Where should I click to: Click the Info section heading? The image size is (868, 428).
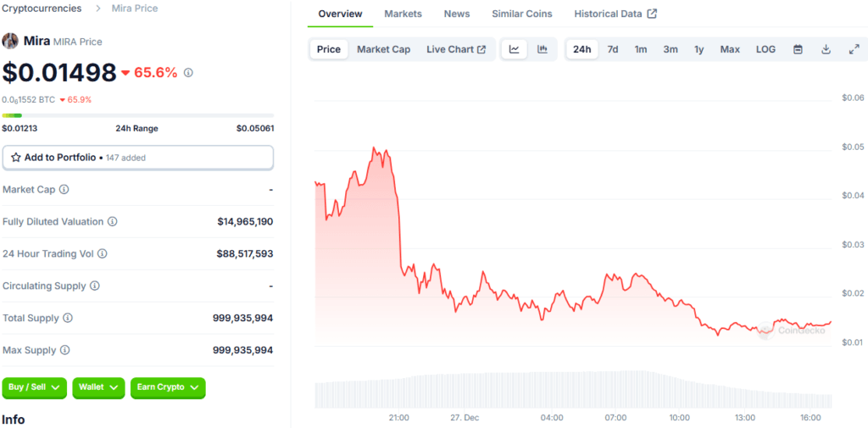coord(14,420)
